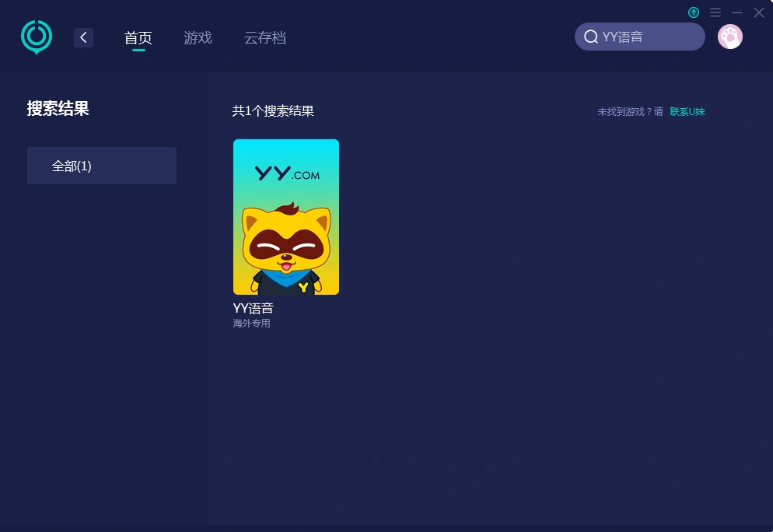Click the 联系U妹 contact link
Image resolution: width=773 pixels, height=532 pixels.
(687, 112)
